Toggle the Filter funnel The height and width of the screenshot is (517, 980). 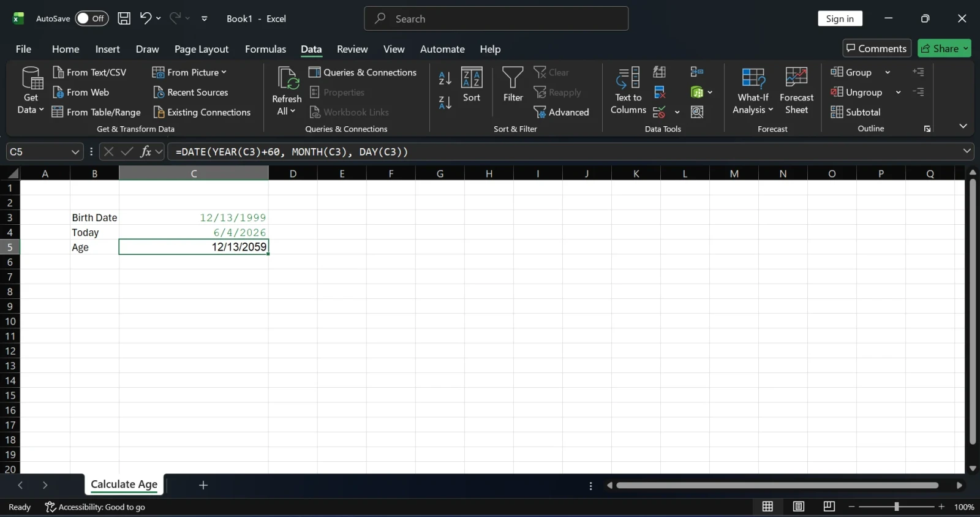513,84
